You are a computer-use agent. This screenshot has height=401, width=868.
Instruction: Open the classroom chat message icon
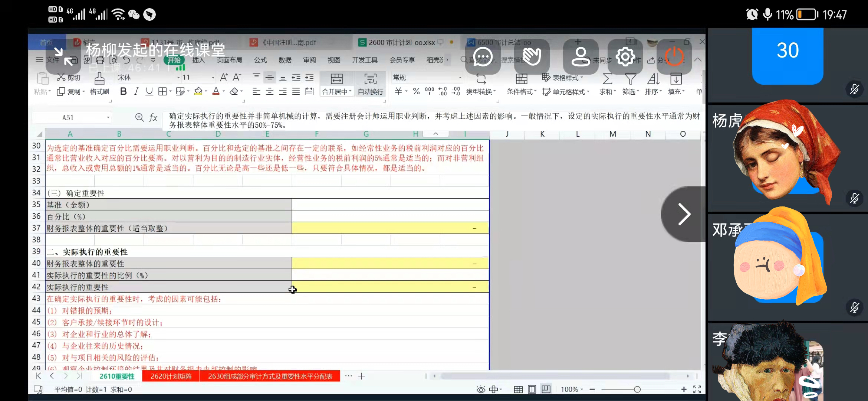point(483,57)
